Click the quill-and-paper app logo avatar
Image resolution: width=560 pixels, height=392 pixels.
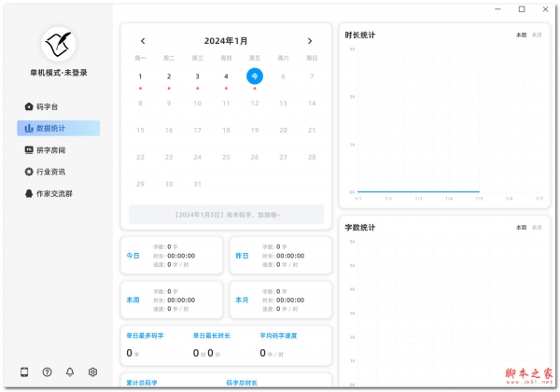(x=59, y=44)
